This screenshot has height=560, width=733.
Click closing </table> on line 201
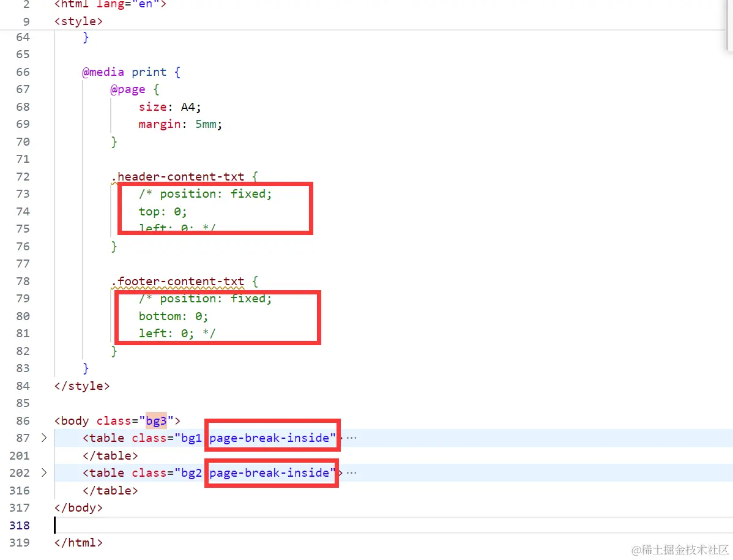point(110,456)
